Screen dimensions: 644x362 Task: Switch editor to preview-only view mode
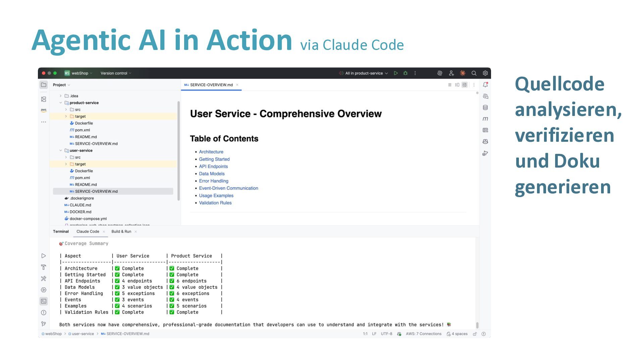(465, 85)
